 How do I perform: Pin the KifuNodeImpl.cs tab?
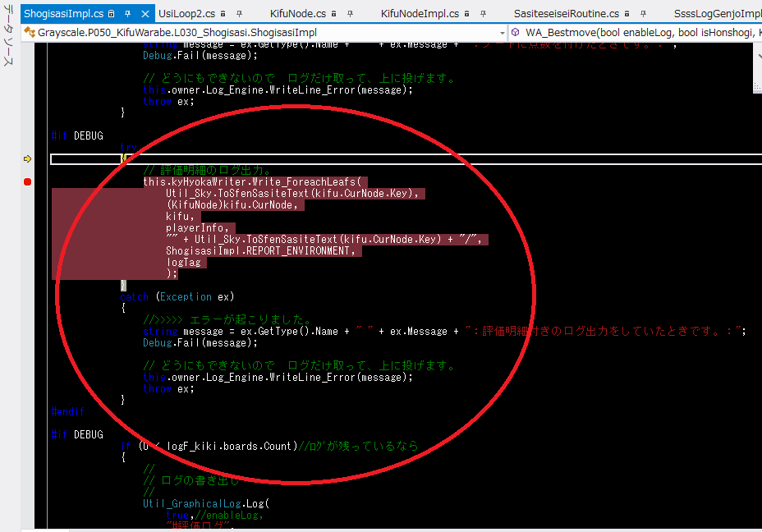click(483, 14)
